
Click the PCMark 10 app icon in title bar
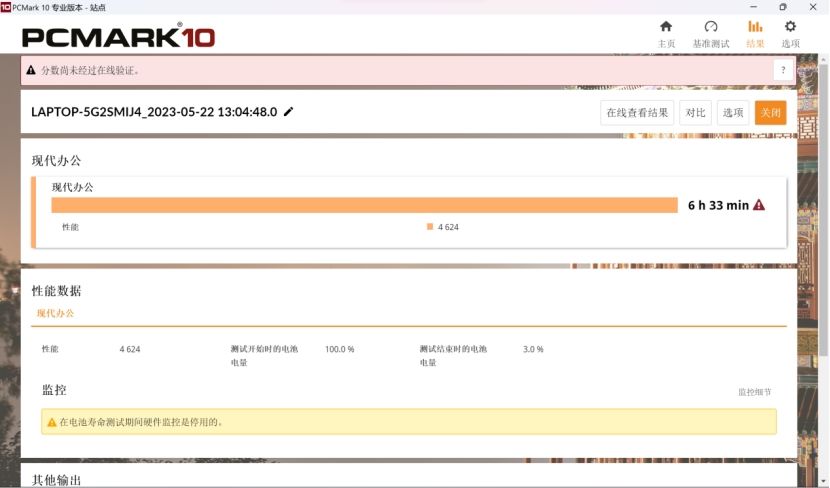pyautogui.click(x=6, y=7)
